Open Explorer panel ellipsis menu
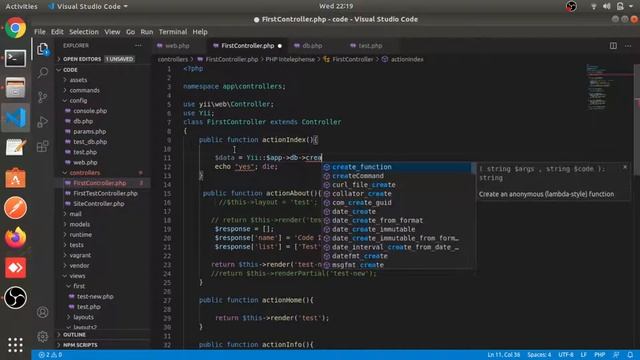The width and height of the screenshot is (640, 360). (138, 46)
